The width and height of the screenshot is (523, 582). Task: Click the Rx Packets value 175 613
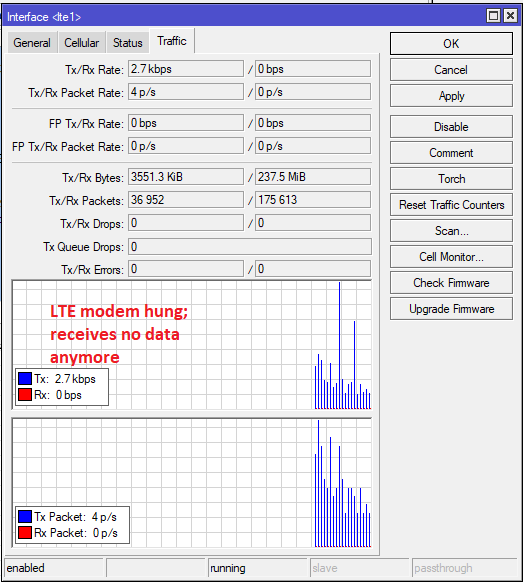(313, 200)
